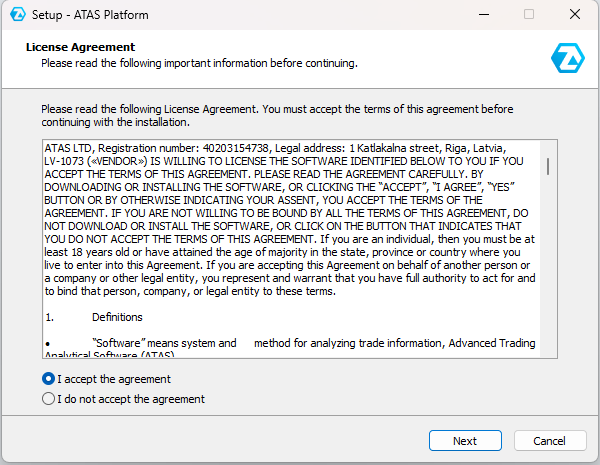Image resolution: width=600 pixels, height=465 pixels.
Task: Click the Next button
Action: coord(465,441)
